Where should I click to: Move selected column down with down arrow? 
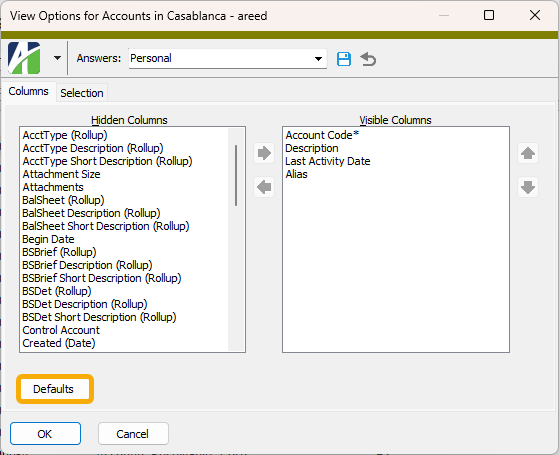(x=528, y=187)
